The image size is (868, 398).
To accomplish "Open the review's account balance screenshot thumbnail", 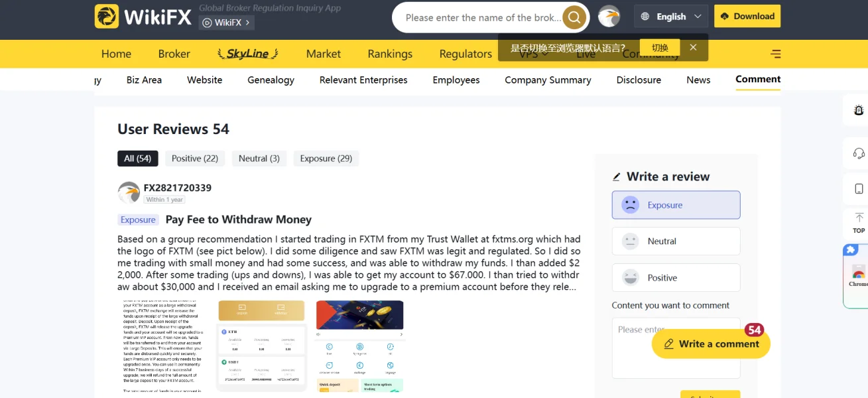I will pos(261,346).
